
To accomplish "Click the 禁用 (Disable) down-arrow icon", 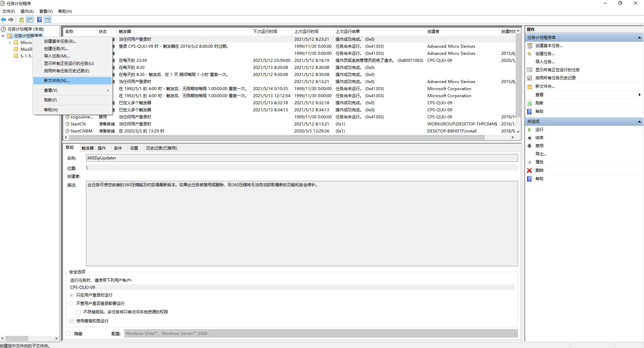I will point(529,146).
